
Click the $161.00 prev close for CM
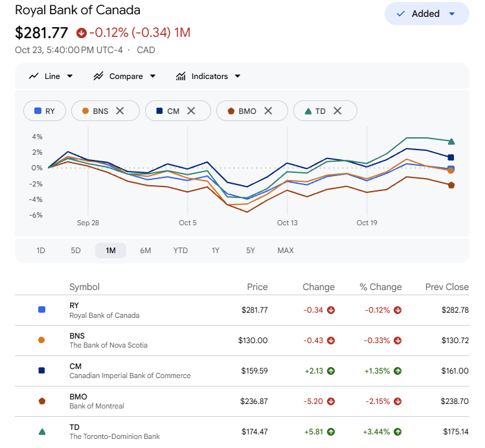(x=455, y=371)
